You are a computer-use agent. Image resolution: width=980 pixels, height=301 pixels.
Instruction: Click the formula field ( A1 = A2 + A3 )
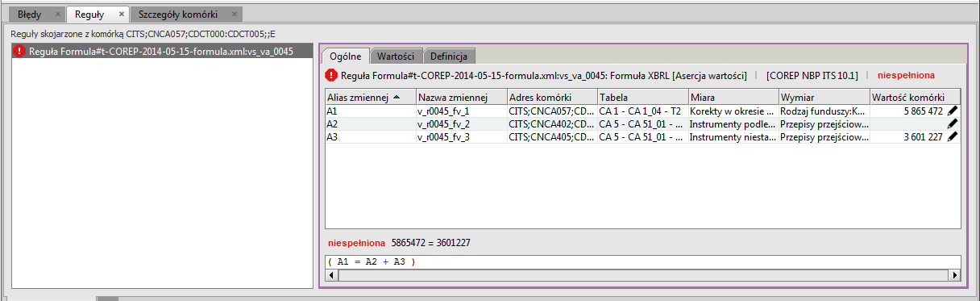tap(643, 261)
